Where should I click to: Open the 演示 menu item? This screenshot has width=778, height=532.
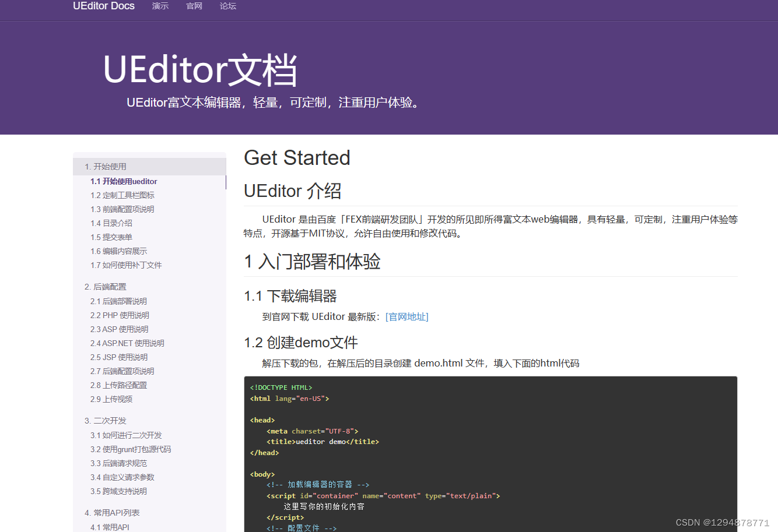tap(160, 6)
